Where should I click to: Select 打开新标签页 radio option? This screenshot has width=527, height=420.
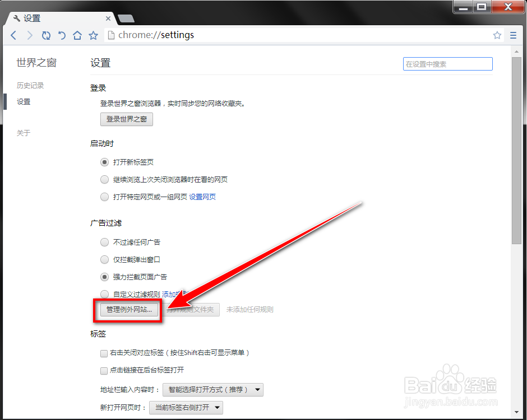click(104, 162)
